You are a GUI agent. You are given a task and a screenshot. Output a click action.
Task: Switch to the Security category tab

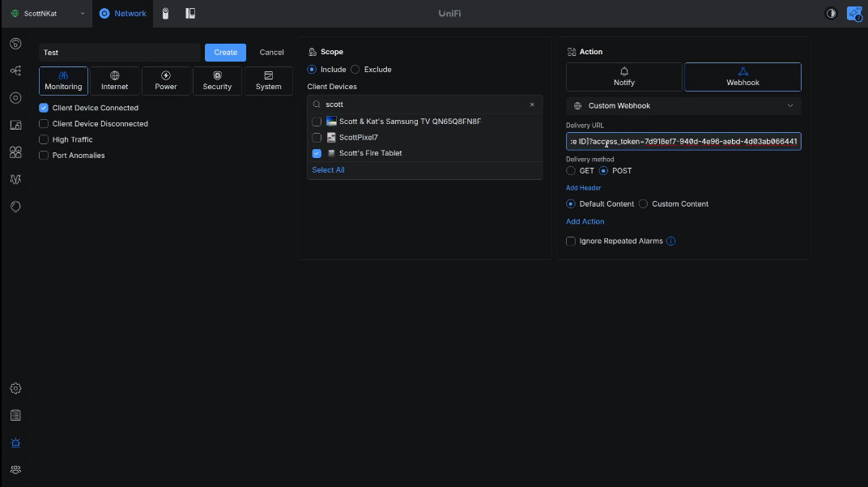[x=217, y=81]
